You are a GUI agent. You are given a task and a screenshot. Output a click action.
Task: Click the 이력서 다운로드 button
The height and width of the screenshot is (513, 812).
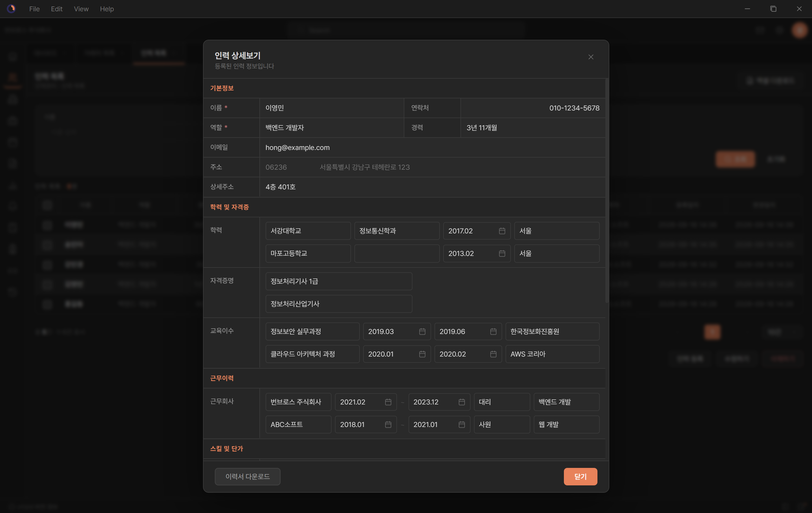pyautogui.click(x=248, y=477)
